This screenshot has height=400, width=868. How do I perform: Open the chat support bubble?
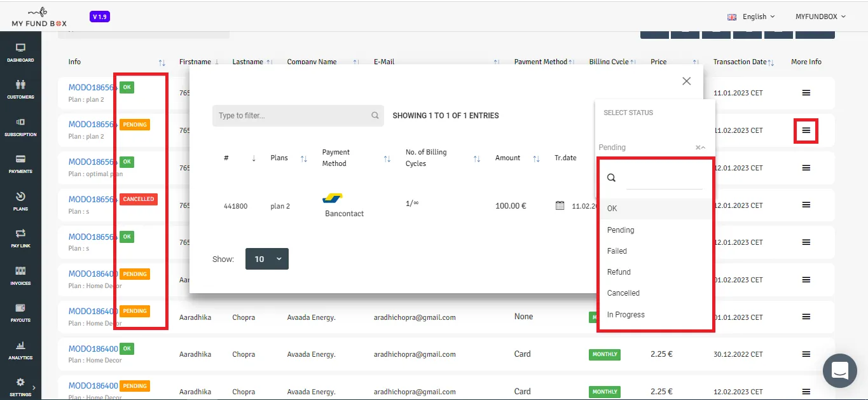(x=840, y=371)
